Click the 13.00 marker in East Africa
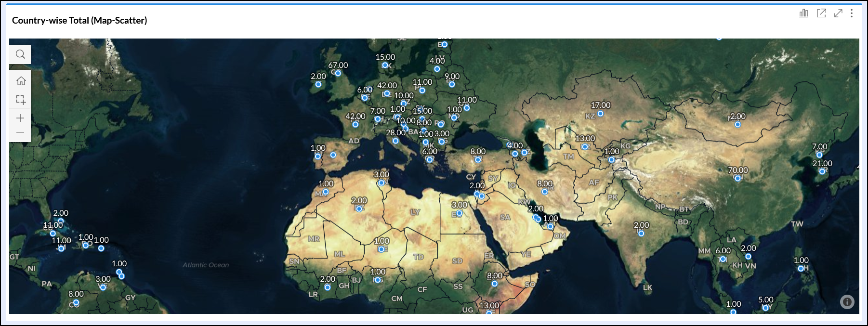 489,313
